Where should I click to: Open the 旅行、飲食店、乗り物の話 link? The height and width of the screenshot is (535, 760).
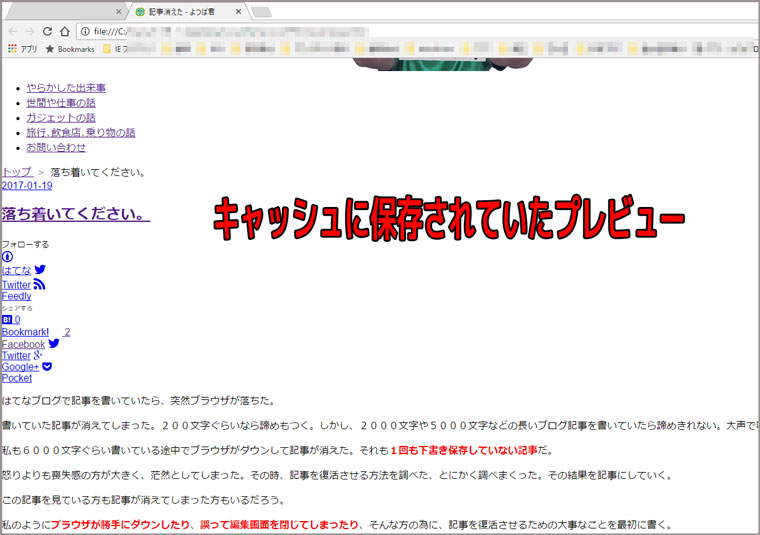pyautogui.click(x=81, y=132)
